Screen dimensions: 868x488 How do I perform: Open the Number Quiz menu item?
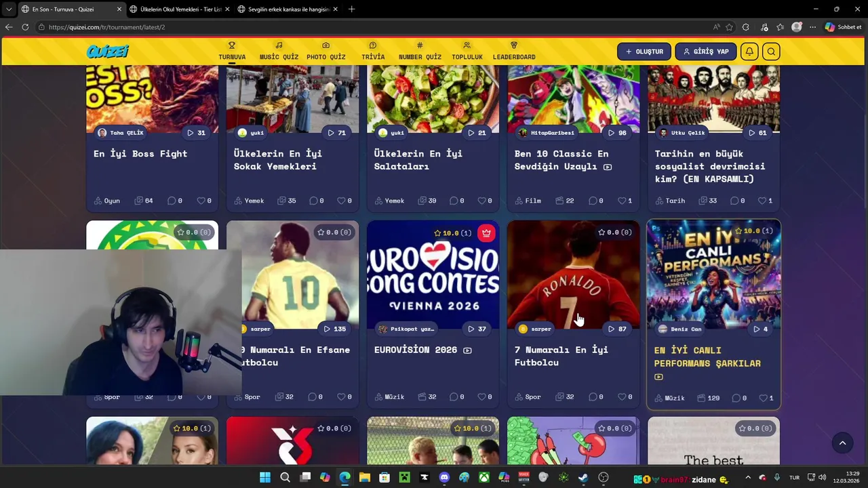tap(420, 52)
